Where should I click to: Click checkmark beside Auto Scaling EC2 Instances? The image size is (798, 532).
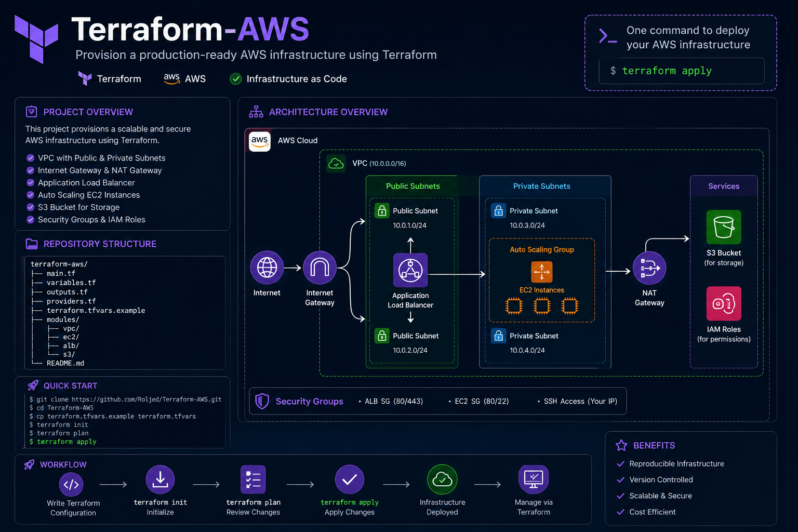tap(30, 195)
